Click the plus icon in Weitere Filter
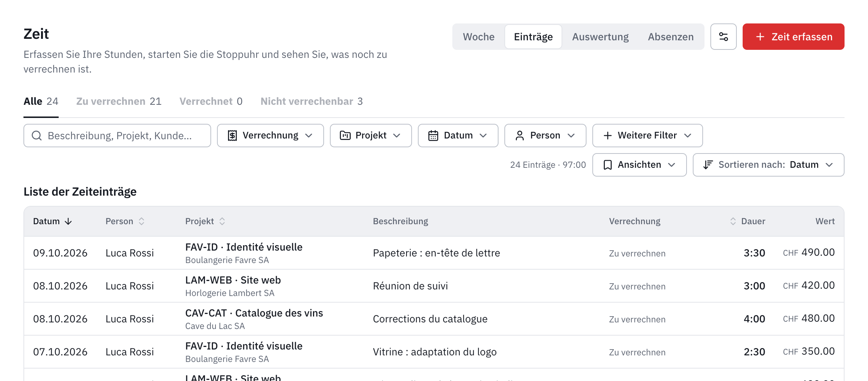 click(x=608, y=136)
